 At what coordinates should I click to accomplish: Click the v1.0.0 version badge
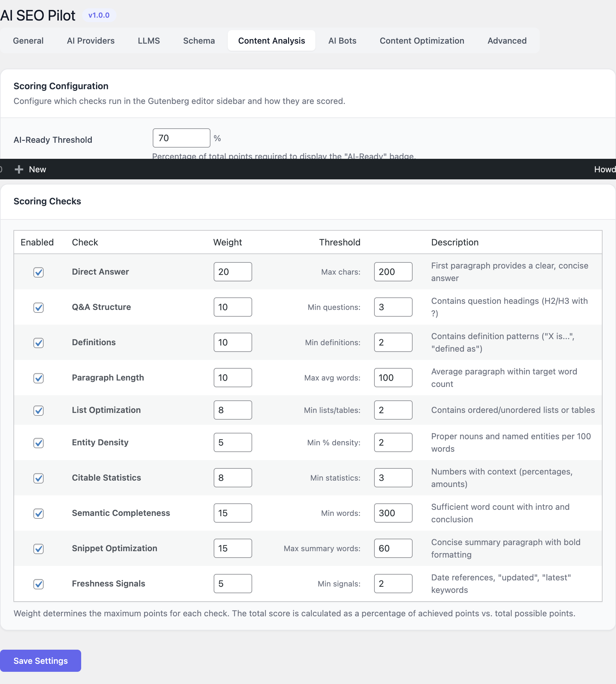(99, 15)
